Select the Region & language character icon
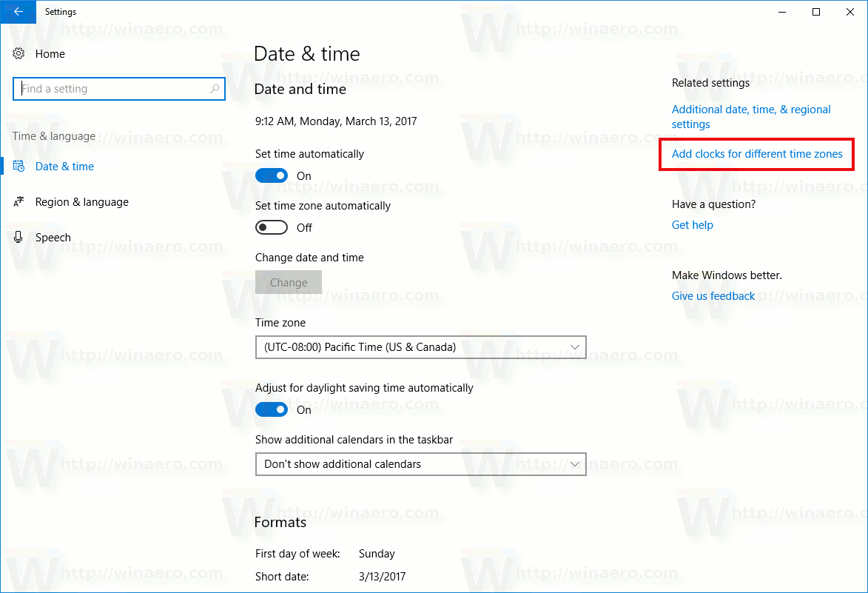The width and height of the screenshot is (868, 593). [18, 201]
